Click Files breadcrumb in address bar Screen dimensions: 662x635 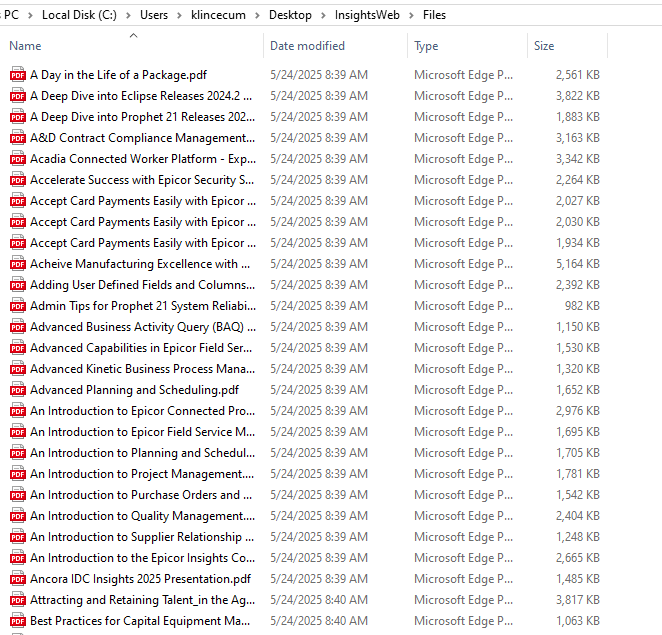(434, 15)
